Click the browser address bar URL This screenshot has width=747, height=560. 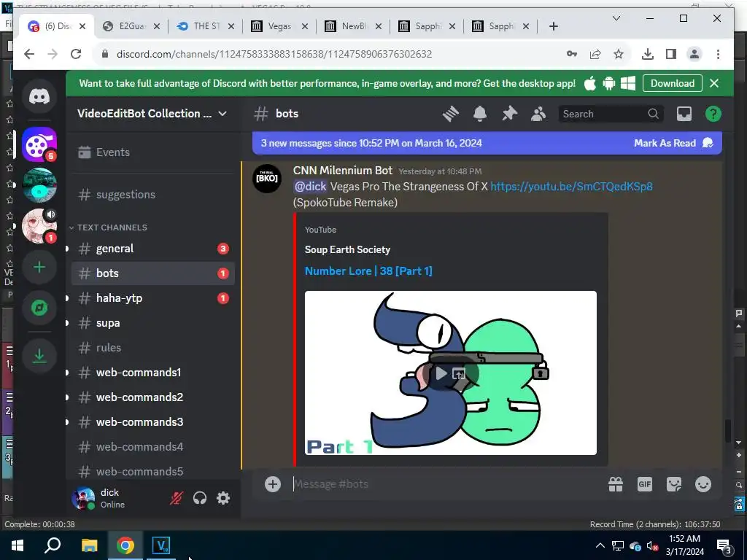tap(274, 54)
